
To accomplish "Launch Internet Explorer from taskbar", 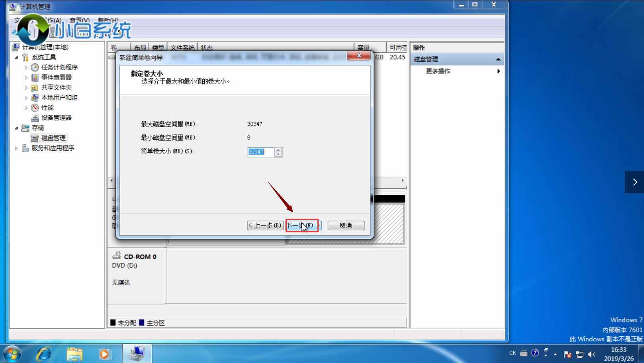I will click(43, 354).
